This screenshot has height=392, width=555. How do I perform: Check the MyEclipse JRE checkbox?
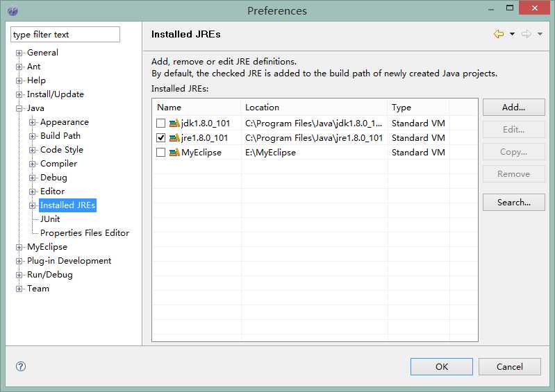tap(160, 153)
